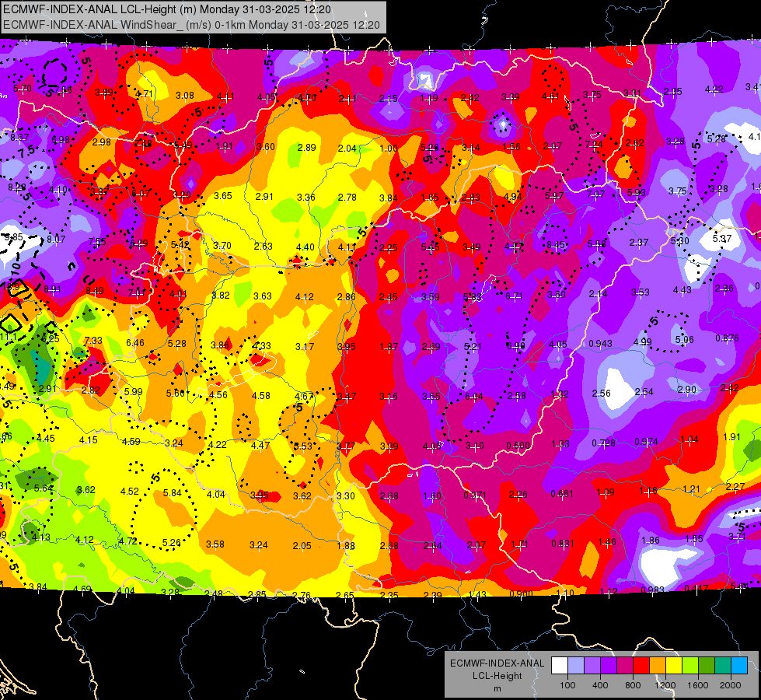The height and width of the screenshot is (700, 761).
Task: Click the wind shear value 0.974
Action: click(x=647, y=442)
